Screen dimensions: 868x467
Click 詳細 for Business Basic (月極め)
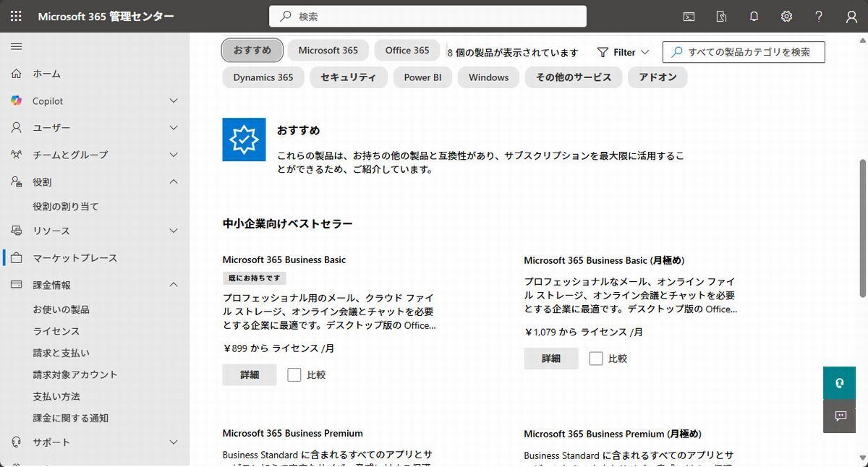click(x=551, y=359)
